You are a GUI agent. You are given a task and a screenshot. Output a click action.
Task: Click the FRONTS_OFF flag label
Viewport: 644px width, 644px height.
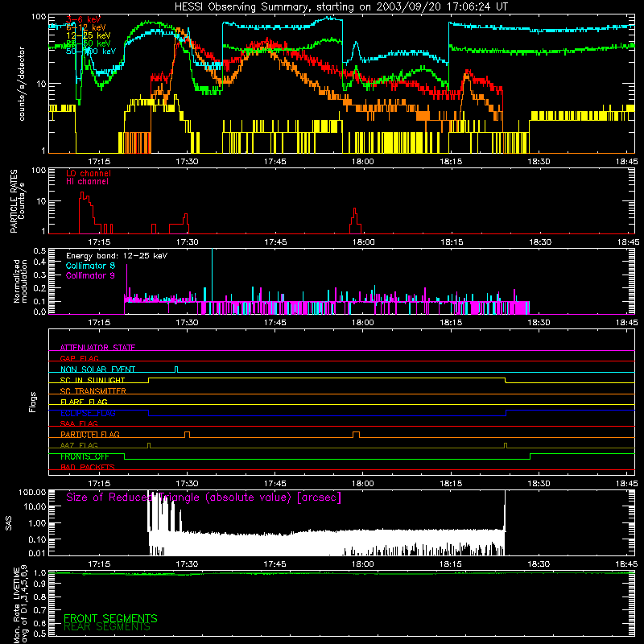tap(85, 456)
